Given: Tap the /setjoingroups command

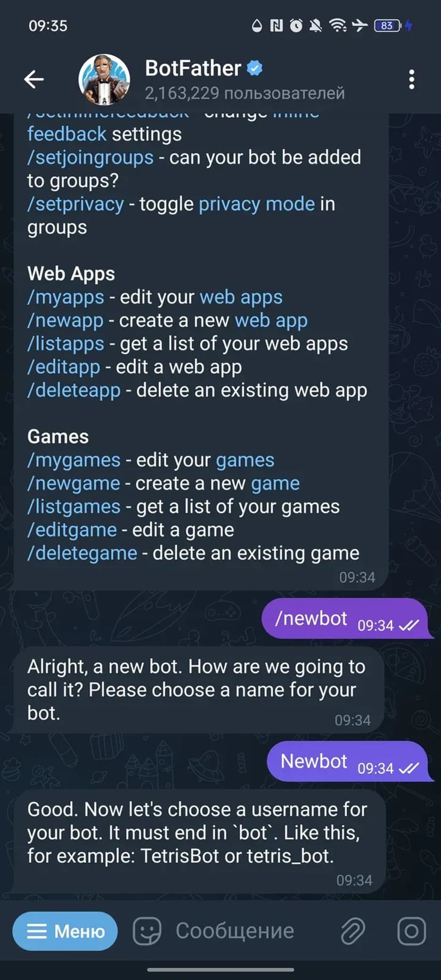Looking at the screenshot, I should click(x=91, y=158).
